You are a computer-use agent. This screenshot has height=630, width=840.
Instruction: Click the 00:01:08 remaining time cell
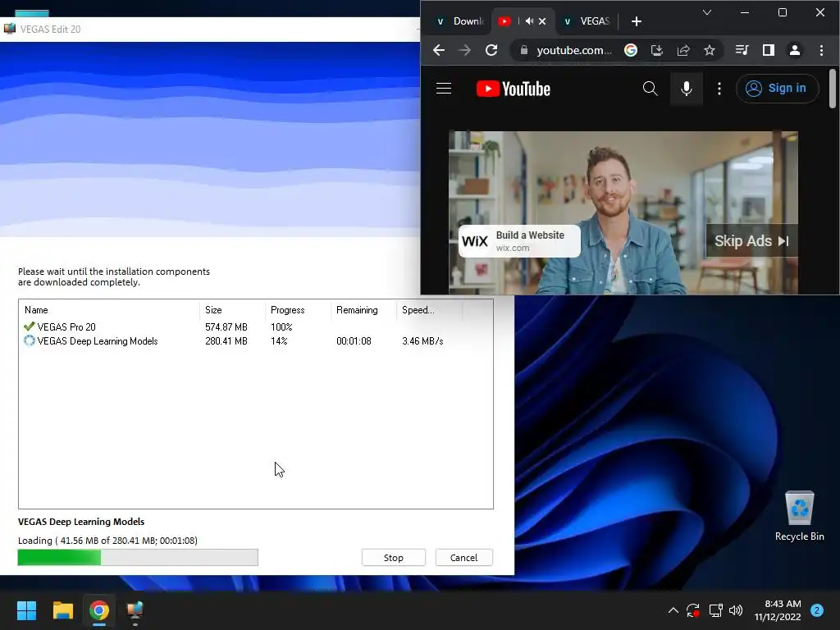(x=354, y=341)
